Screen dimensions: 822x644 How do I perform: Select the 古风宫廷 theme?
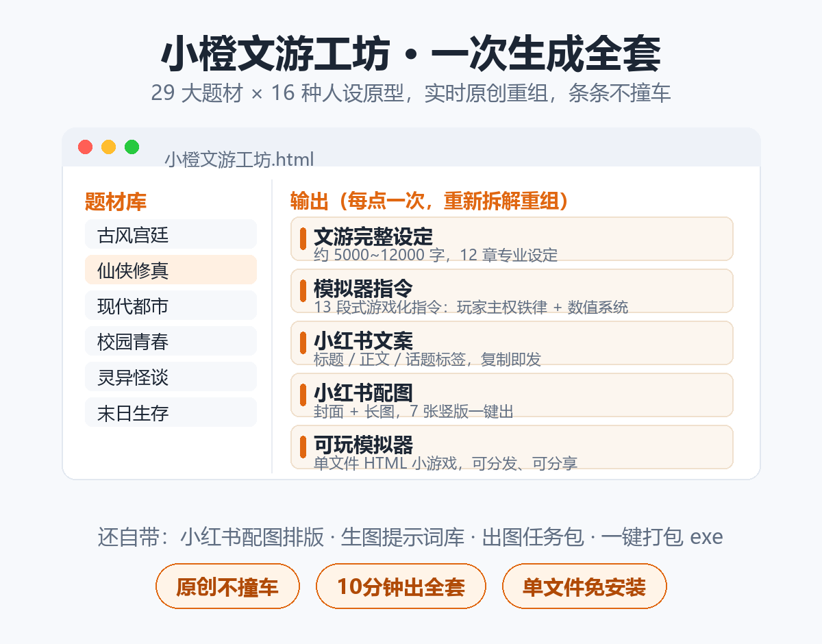point(171,234)
